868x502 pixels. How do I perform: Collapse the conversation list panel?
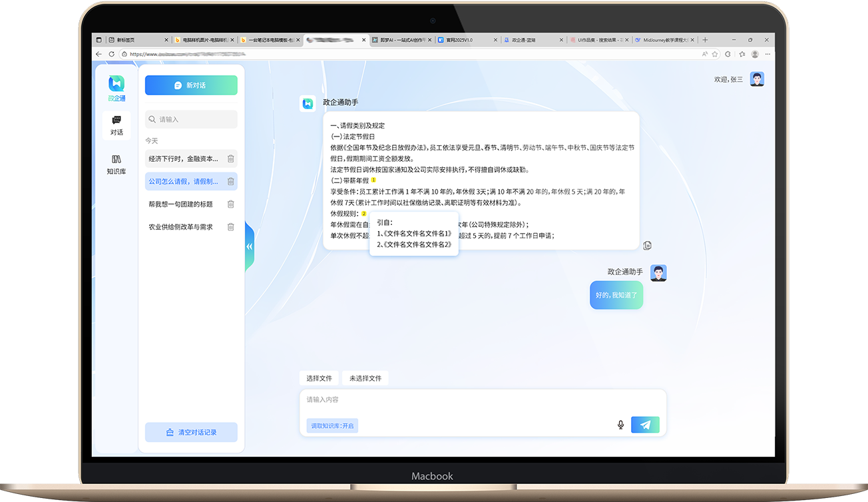[250, 246]
